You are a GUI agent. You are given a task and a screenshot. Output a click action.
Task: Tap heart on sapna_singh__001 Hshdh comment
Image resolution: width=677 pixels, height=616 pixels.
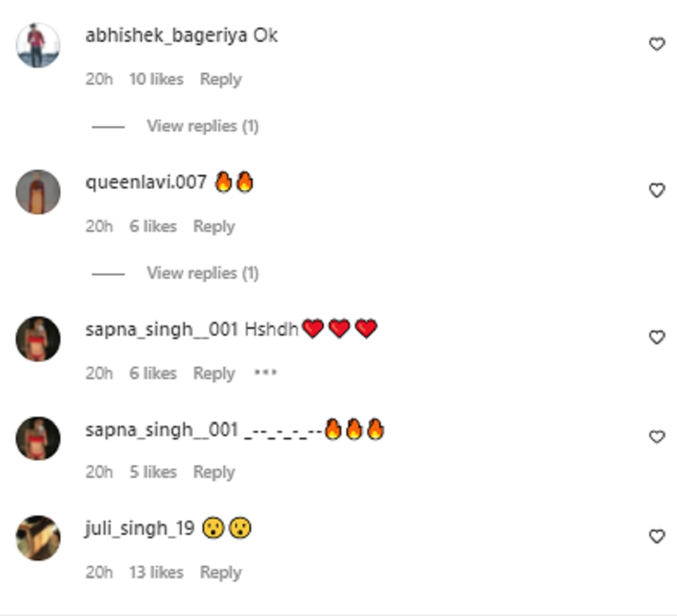[x=657, y=337]
